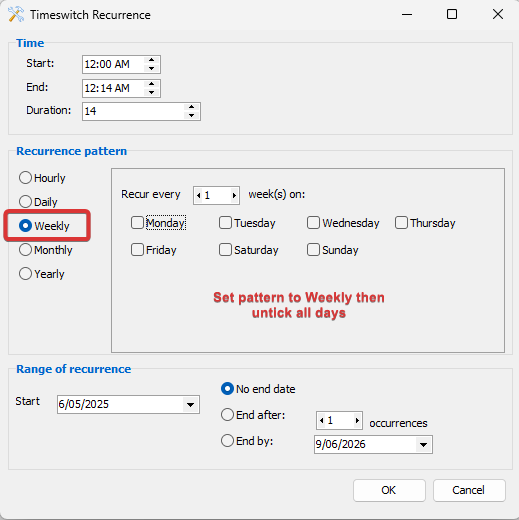Image resolution: width=519 pixels, height=520 pixels.
Task: Increase End after occurrences count
Action: click(357, 420)
